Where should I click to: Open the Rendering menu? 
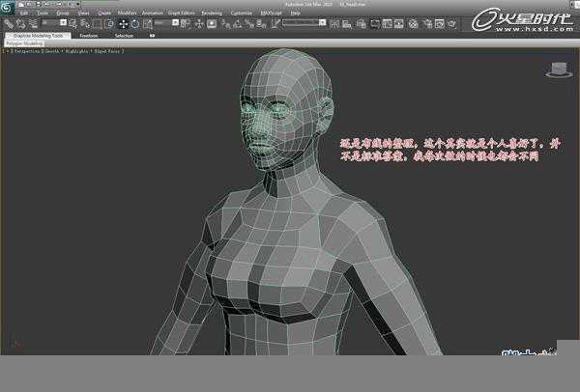(212, 13)
